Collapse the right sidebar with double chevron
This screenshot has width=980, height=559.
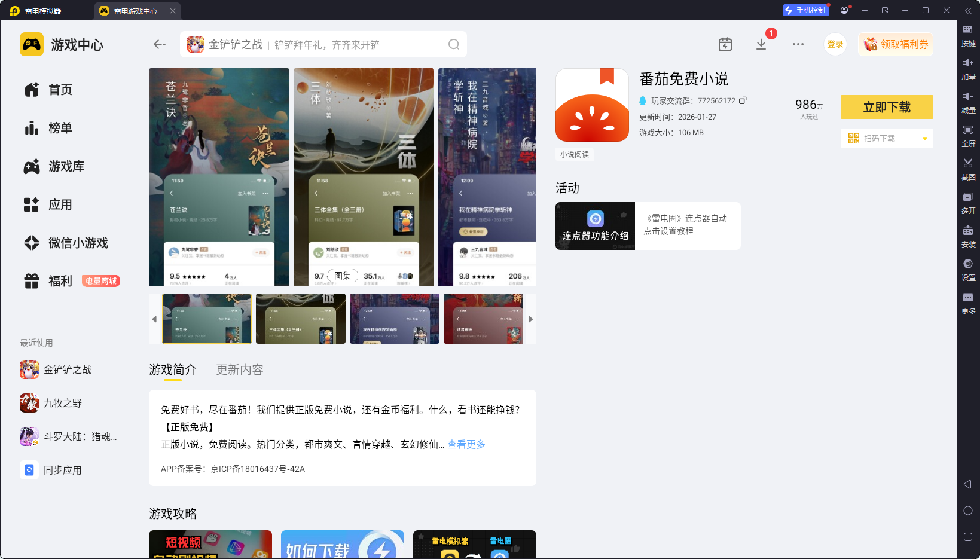click(968, 10)
